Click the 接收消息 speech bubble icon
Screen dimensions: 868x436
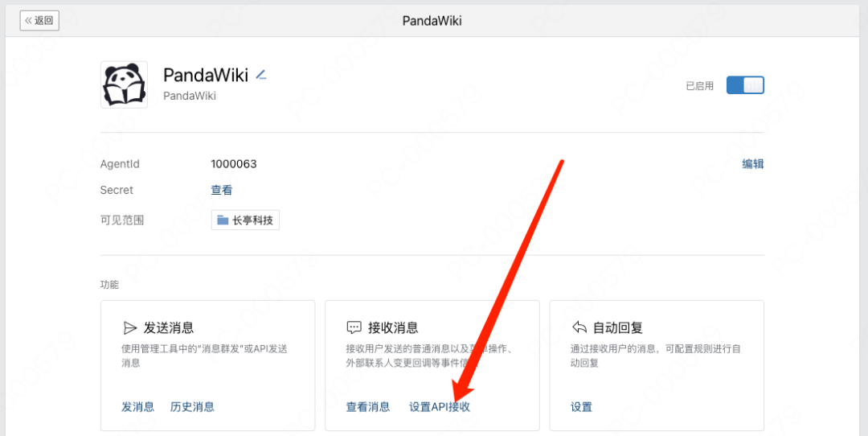354,328
